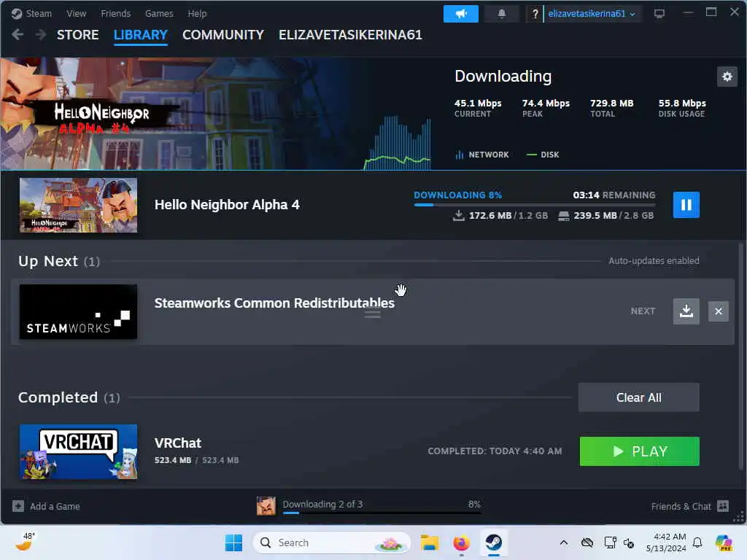This screenshot has width=747, height=560.
Task: Toggle the DISK graph legend
Action: point(543,155)
